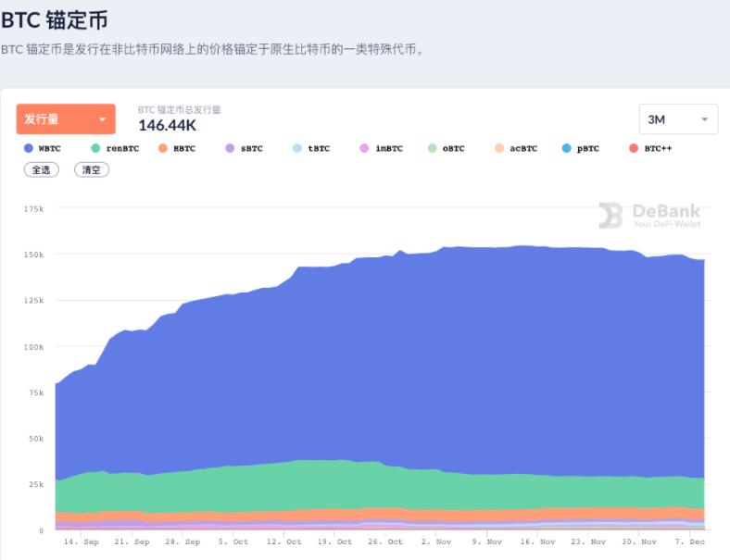730x560 pixels.
Task: Toggle the acBTC series in legend
Action: 516,148
